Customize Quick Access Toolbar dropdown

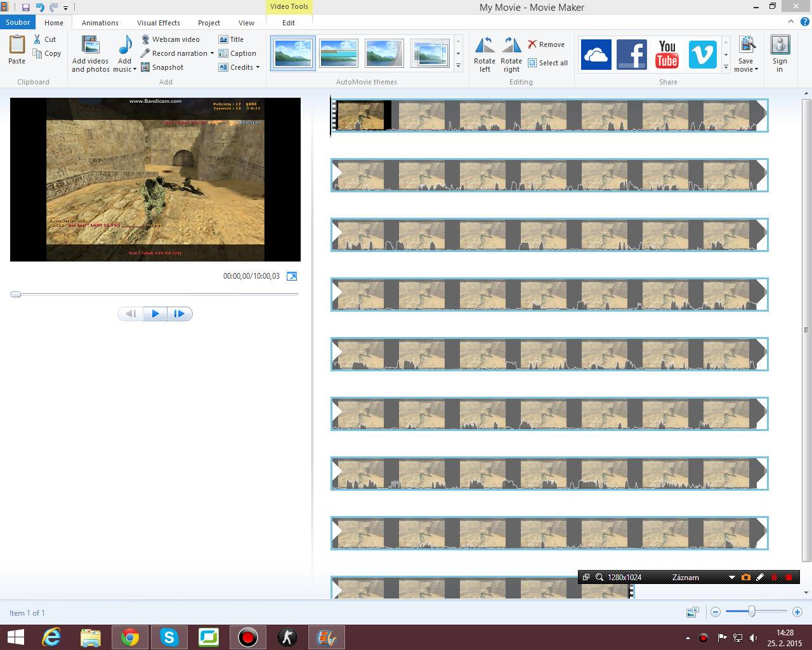(x=65, y=8)
